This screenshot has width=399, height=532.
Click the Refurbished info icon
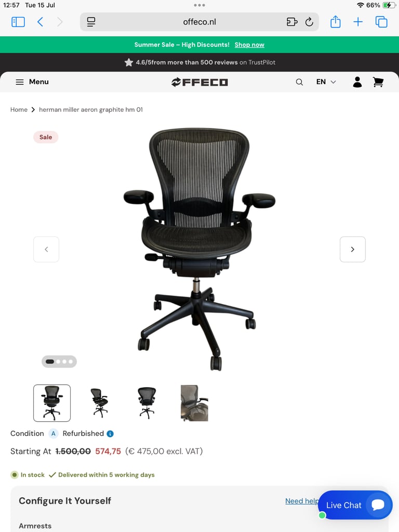110,434
